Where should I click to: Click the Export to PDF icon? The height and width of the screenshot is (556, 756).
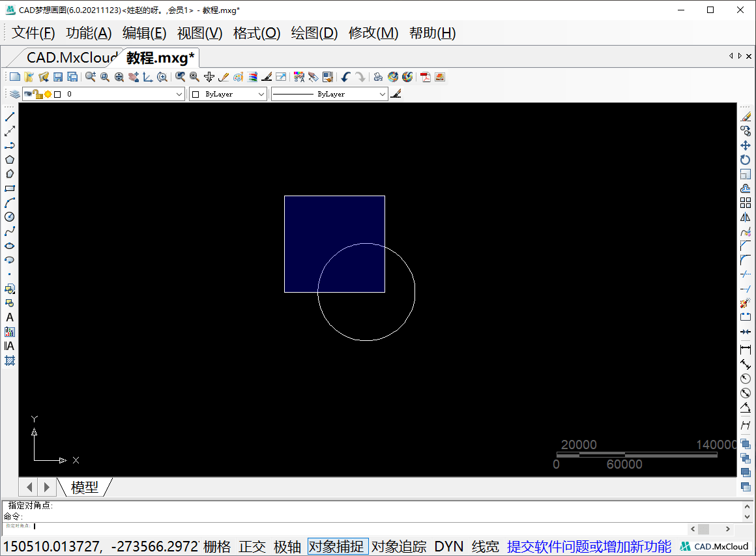(x=425, y=77)
